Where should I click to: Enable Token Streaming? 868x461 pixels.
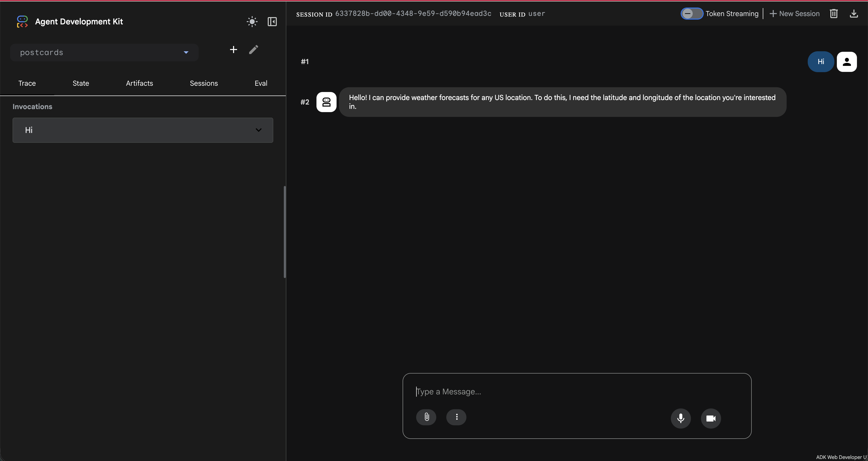691,14
